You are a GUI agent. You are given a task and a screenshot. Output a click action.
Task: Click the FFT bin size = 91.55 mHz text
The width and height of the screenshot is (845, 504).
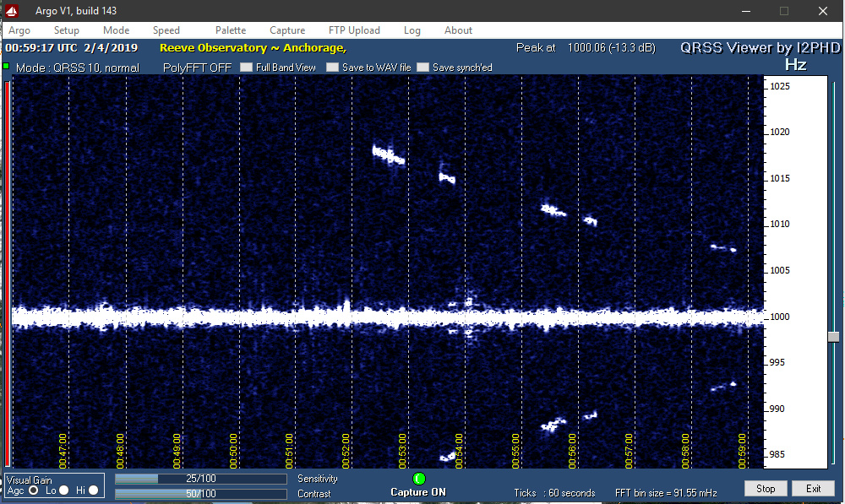click(666, 493)
